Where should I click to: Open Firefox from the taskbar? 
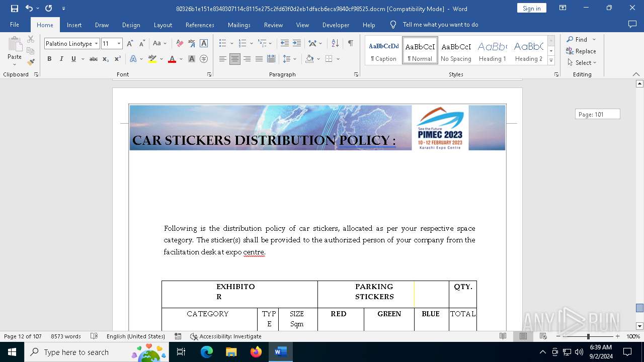pyautogui.click(x=256, y=352)
